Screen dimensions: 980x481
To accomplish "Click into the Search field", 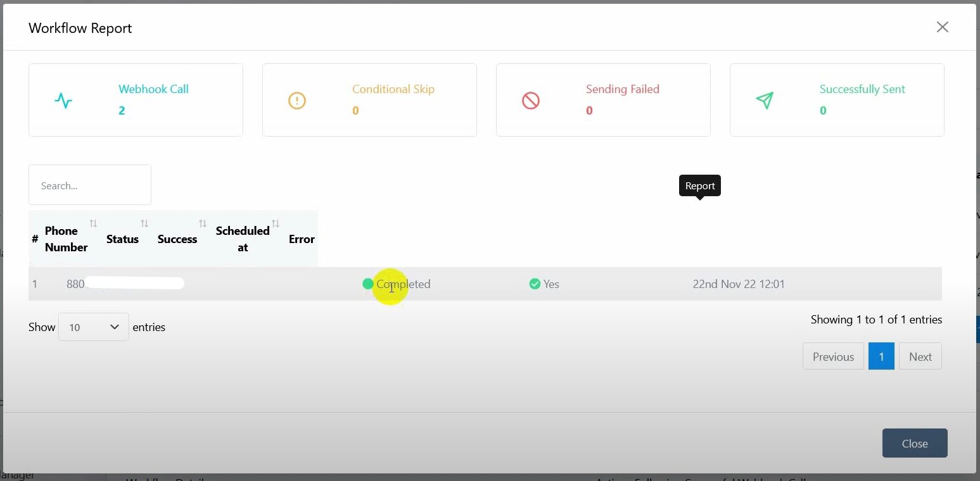I will [x=90, y=185].
